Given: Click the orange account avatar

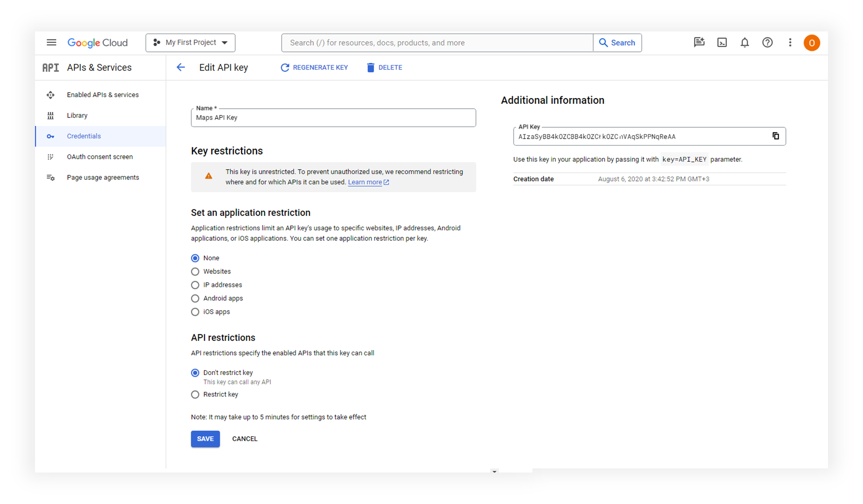Looking at the screenshot, I should click(812, 43).
